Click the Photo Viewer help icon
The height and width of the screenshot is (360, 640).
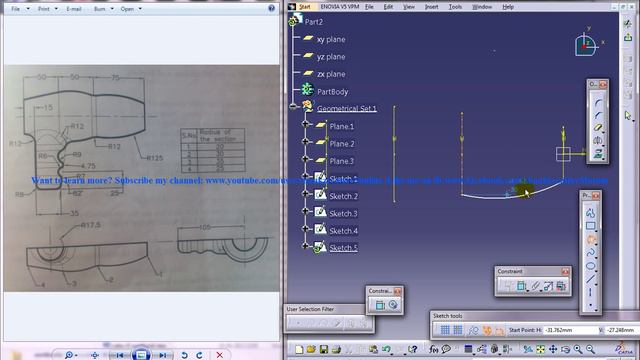pos(271,8)
